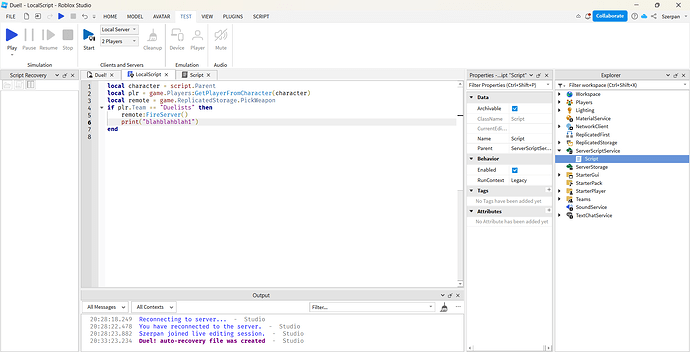Click in the output Filter field
The image size is (690, 364).
point(372,307)
